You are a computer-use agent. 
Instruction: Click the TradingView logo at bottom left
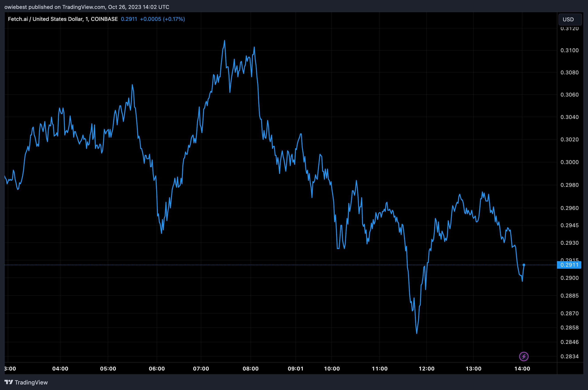click(26, 382)
